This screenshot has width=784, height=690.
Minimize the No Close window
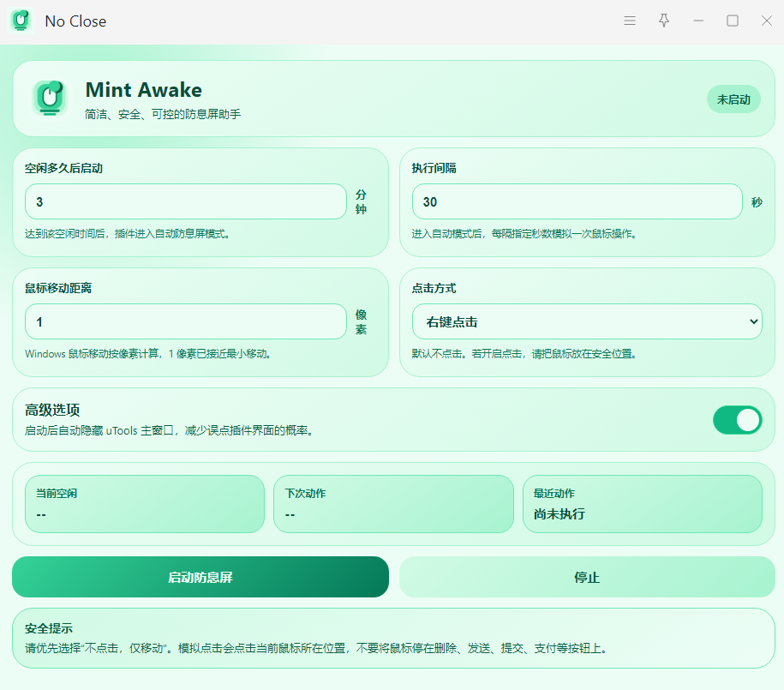click(x=698, y=21)
